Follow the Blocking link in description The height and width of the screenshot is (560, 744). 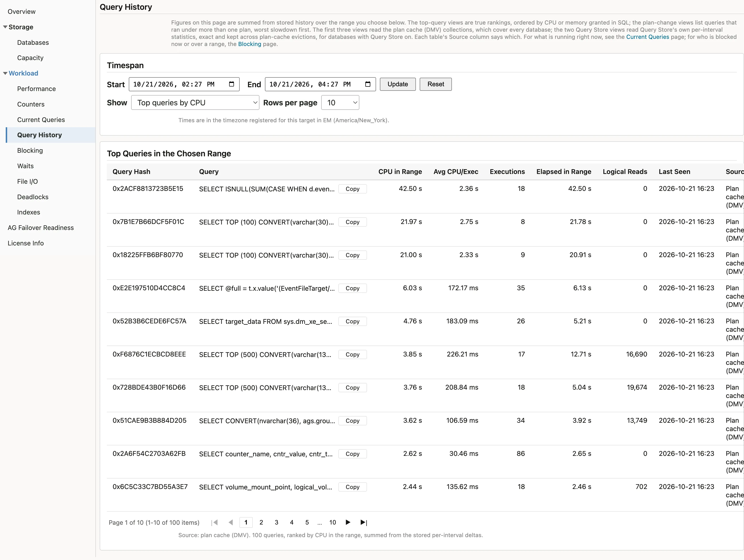pyautogui.click(x=250, y=44)
